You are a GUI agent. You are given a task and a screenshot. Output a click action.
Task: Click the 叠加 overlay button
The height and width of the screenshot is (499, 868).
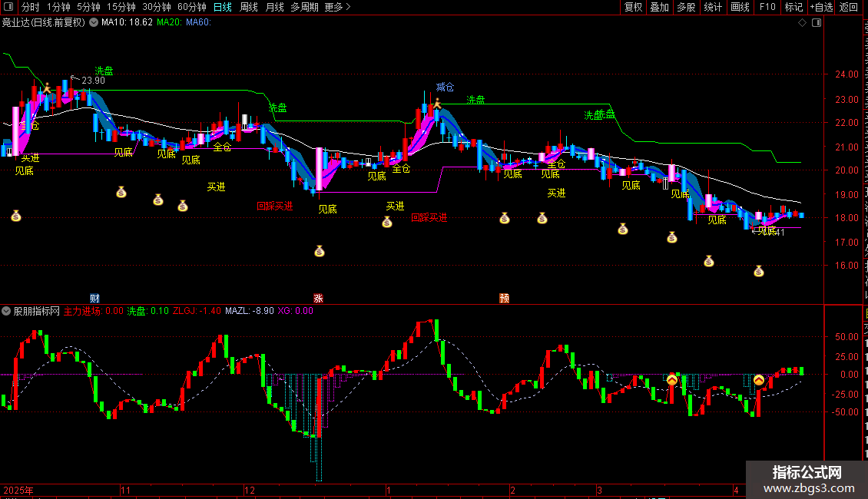coord(659,7)
